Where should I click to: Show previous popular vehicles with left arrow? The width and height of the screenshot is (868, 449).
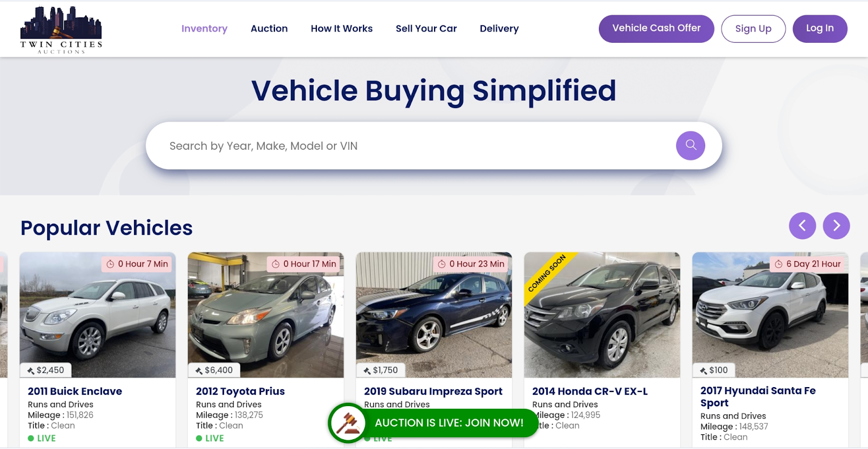tap(802, 225)
